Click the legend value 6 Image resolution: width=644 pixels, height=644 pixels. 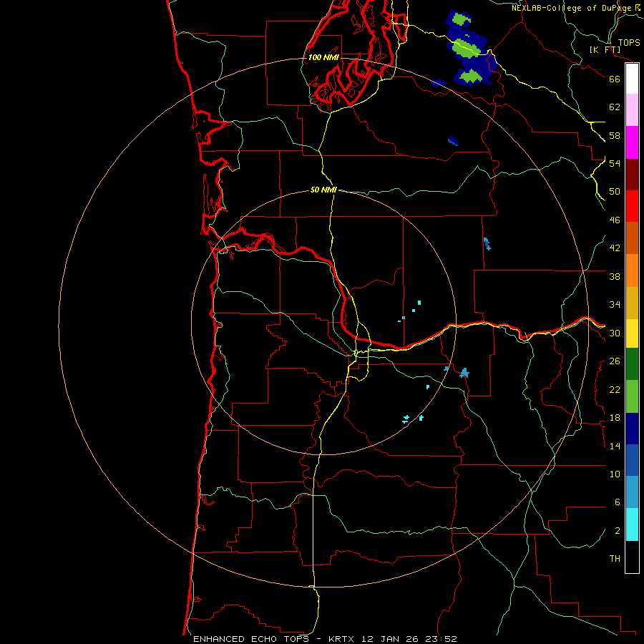(618, 502)
